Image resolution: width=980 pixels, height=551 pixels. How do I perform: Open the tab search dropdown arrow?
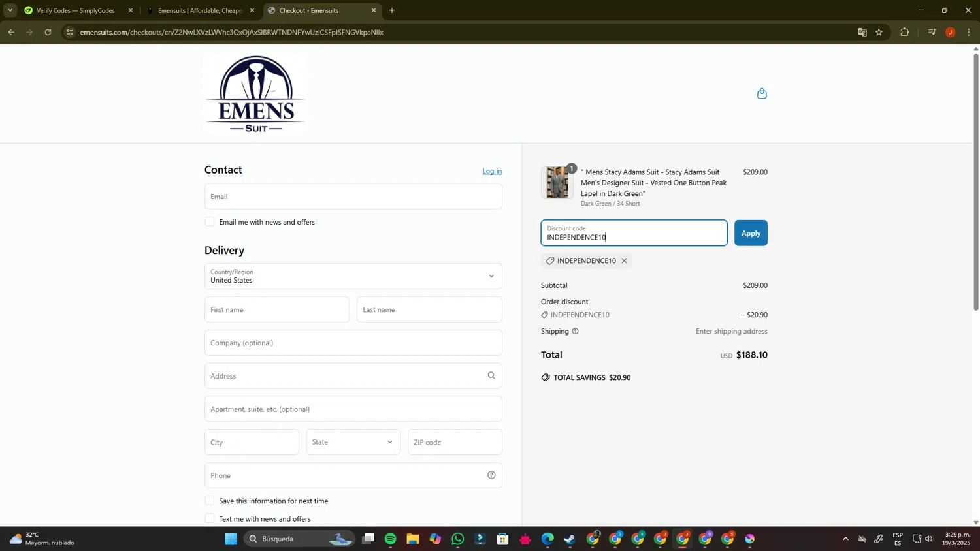pyautogui.click(x=10, y=10)
